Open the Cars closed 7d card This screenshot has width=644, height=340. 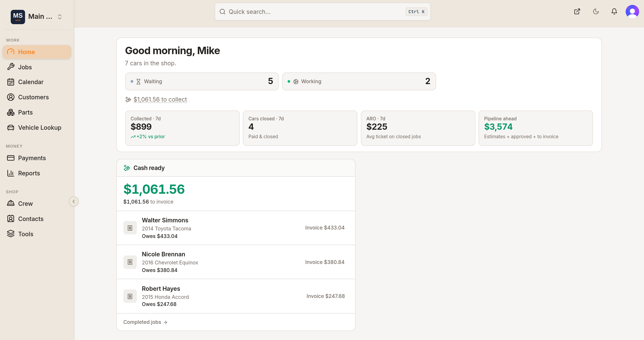300,128
